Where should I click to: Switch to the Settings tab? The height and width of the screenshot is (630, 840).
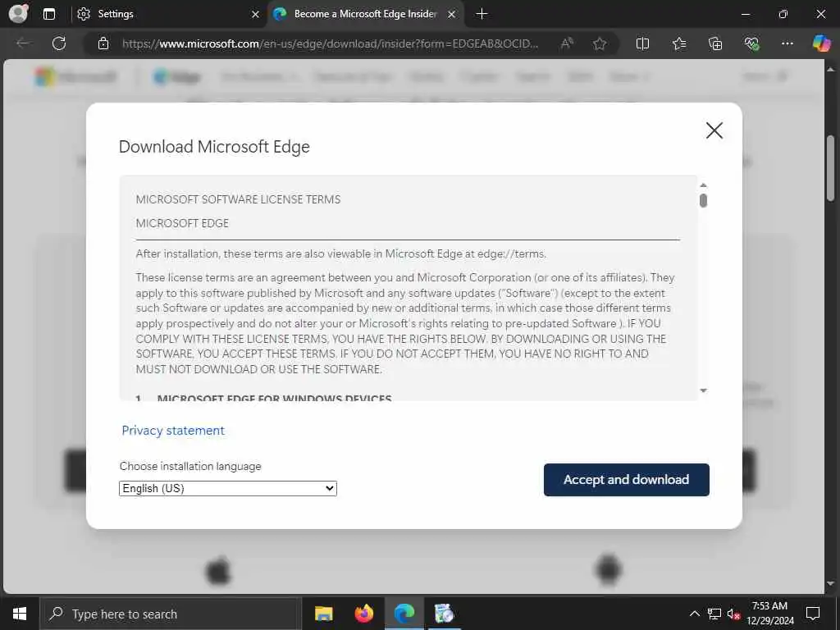point(161,14)
